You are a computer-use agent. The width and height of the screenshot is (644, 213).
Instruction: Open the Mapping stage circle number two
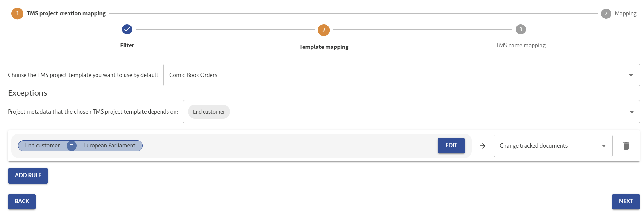point(606,14)
